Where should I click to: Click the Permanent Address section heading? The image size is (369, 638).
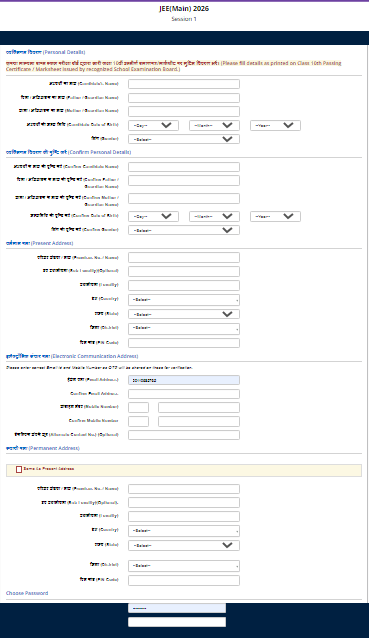[x=43, y=448]
